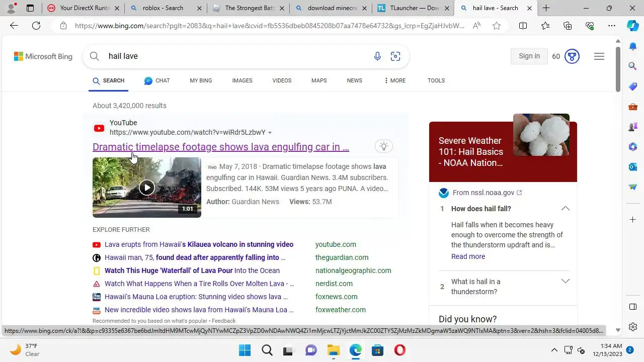Viewport: 644px width, 362px height.
Task: Open Edge settings and more ellipsis
Action: click(612, 26)
